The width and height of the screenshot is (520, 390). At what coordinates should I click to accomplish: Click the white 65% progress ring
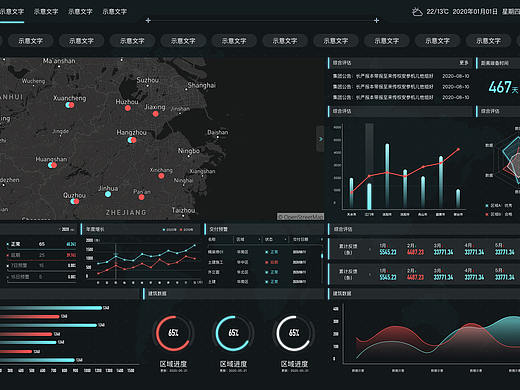[294, 333]
